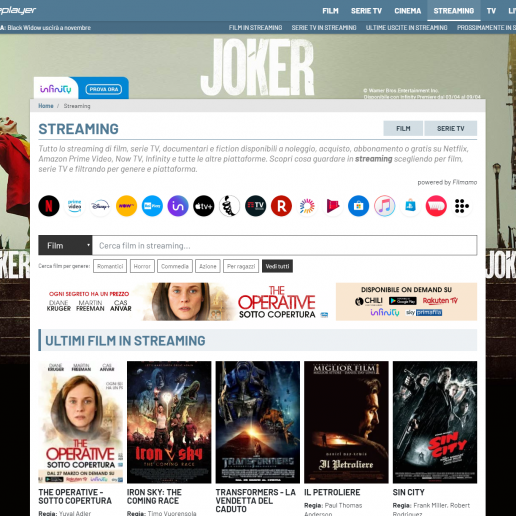Open the FILM menu in top navigation
Screen dimensions: 516x516
pyautogui.click(x=330, y=11)
